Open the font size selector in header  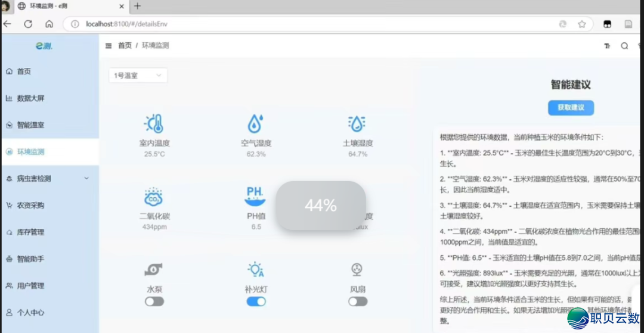[607, 46]
